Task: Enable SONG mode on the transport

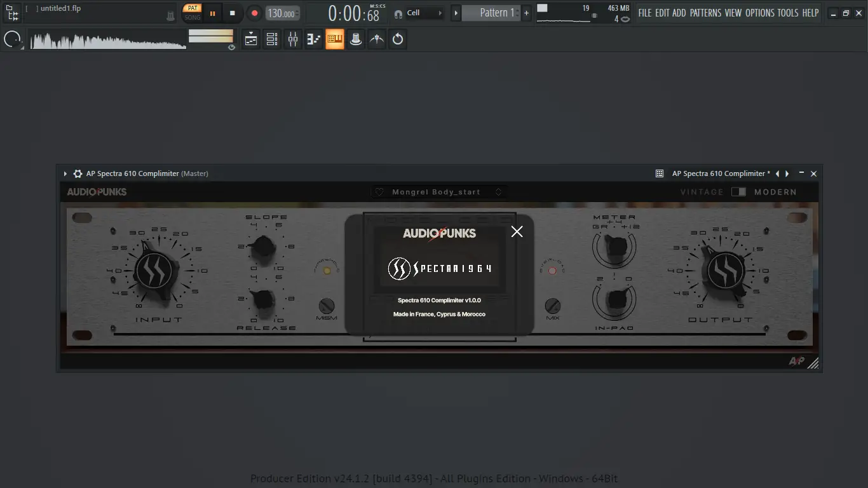Action: 192,17
